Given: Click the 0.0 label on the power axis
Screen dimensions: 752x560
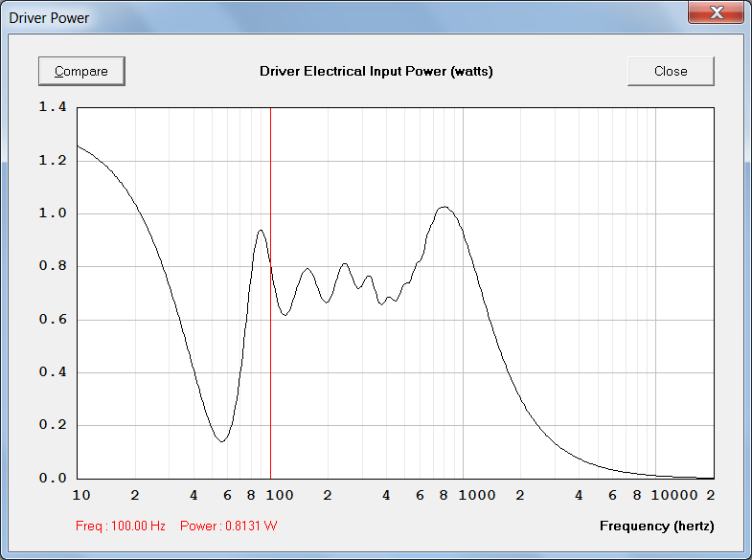Looking at the screenshot, I should pyautogui.click(x=53, y=478).
